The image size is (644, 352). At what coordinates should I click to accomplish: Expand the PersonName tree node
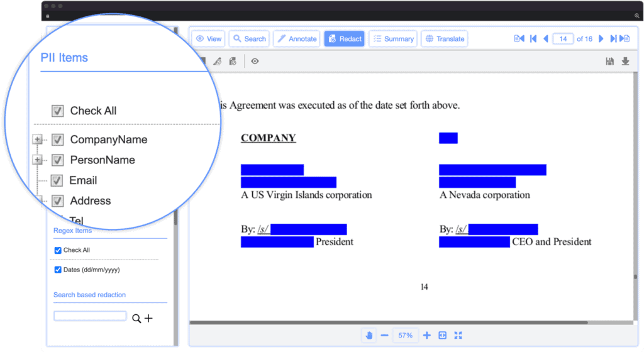pos(37,160)
